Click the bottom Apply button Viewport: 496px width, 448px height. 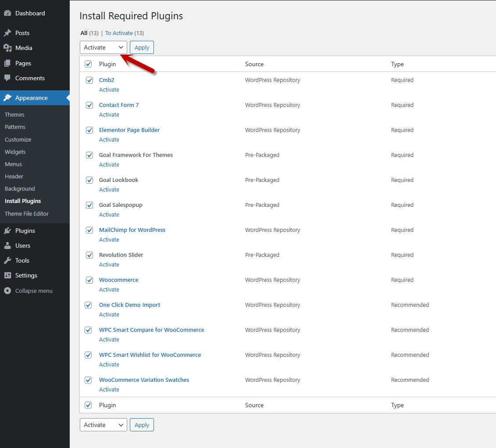click(x=142, y=425)
